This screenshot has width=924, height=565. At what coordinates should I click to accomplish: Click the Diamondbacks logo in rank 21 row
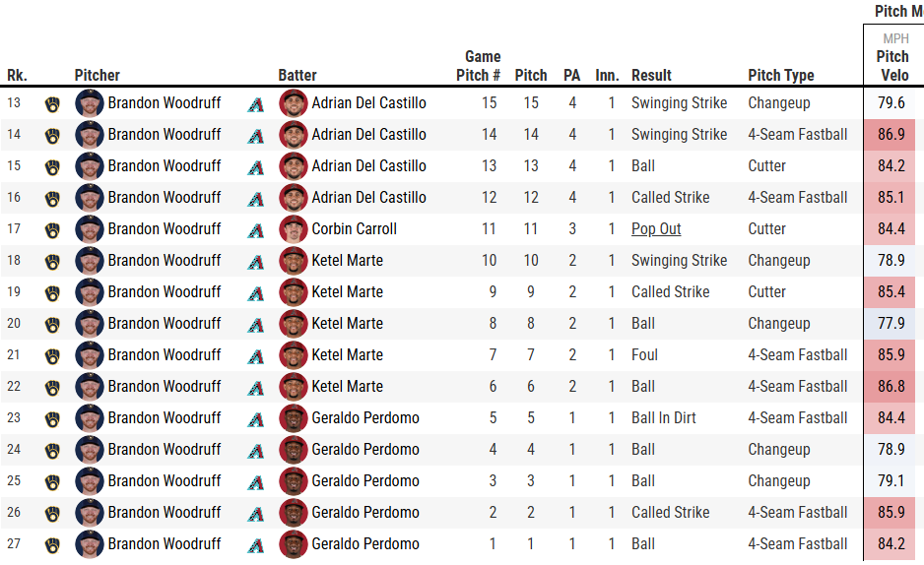[x=256, y=355]
